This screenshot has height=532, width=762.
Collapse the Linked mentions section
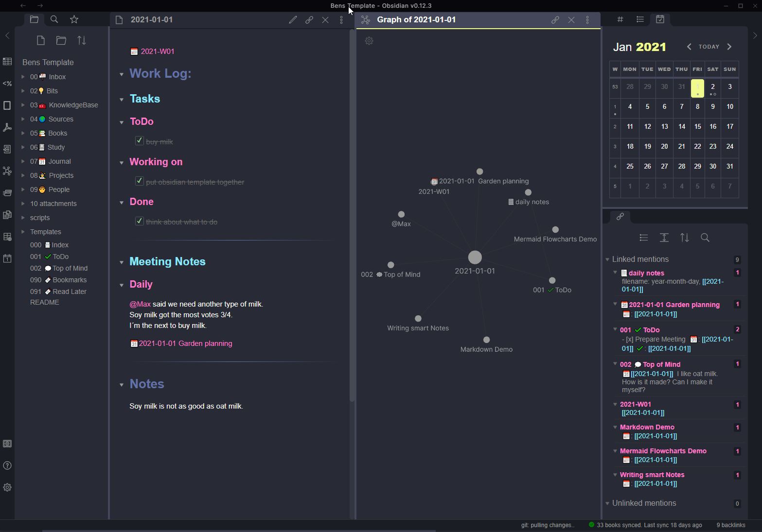(607, 259)
